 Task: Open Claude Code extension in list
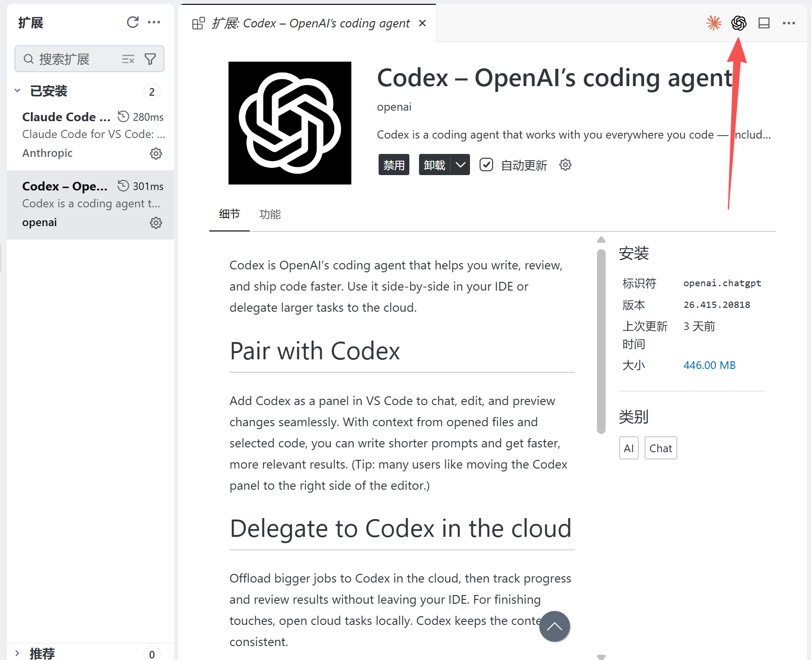[90, 136]
